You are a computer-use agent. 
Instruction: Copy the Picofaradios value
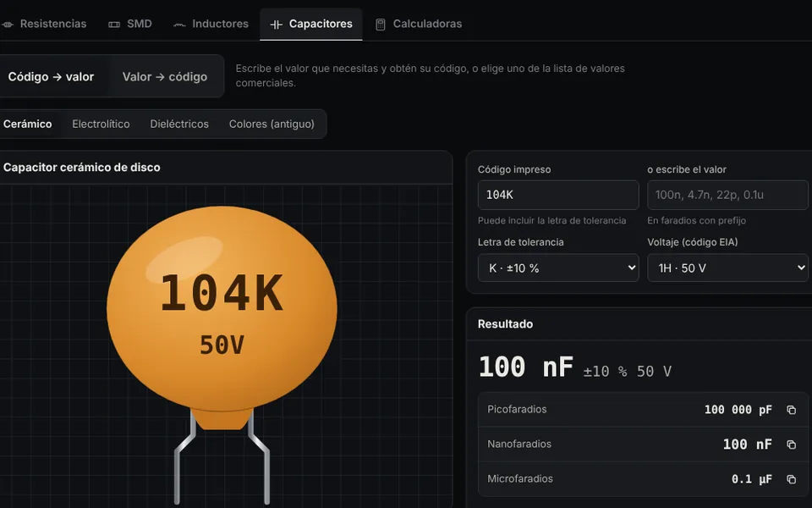point(791,410)
